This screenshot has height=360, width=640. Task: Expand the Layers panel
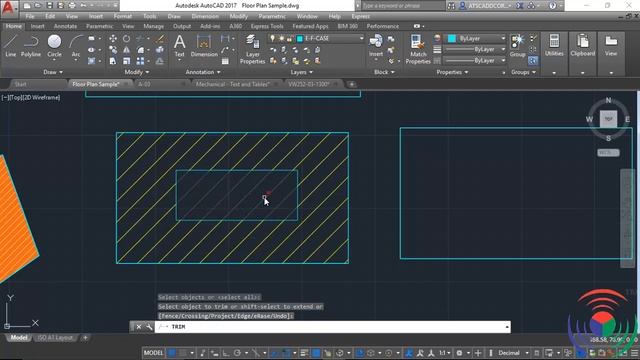click(x=302, y=72)
